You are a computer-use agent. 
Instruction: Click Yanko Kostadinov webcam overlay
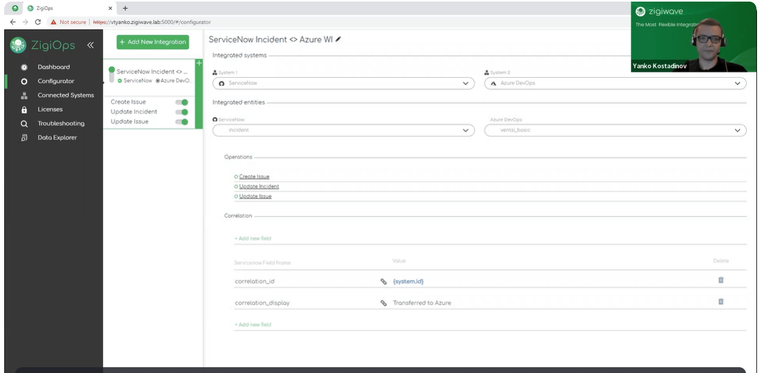click(693, 37)
